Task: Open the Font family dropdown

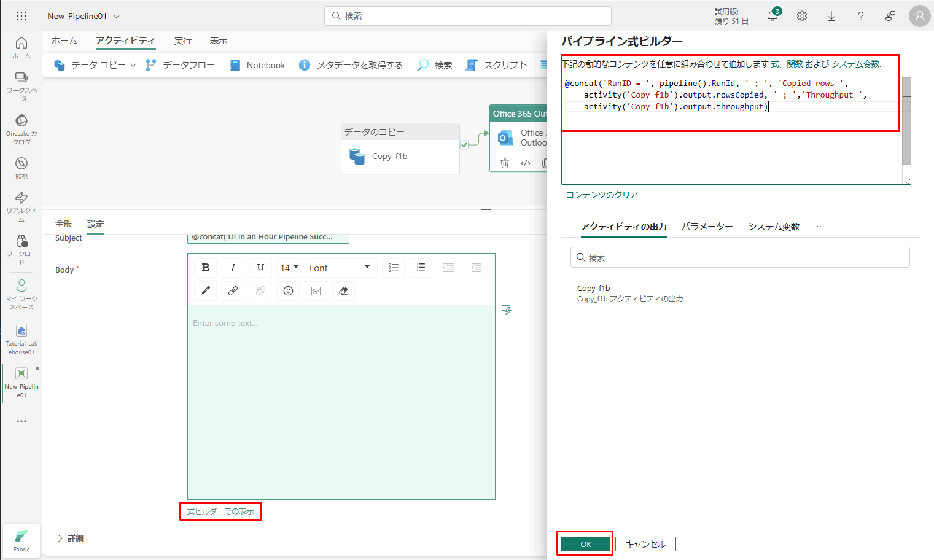Action: coord(340,268)
